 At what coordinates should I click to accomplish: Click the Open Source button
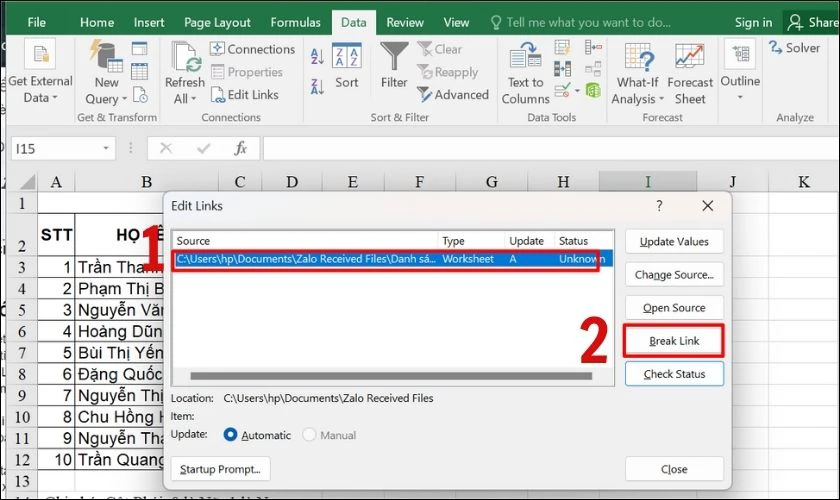coord(674,308)
